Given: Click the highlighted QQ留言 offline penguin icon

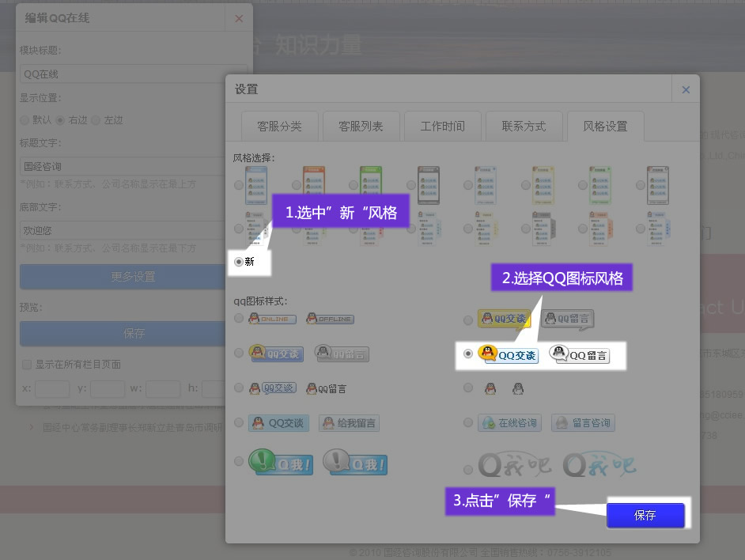Looking at the screenshot, I should tap(580, 354).
